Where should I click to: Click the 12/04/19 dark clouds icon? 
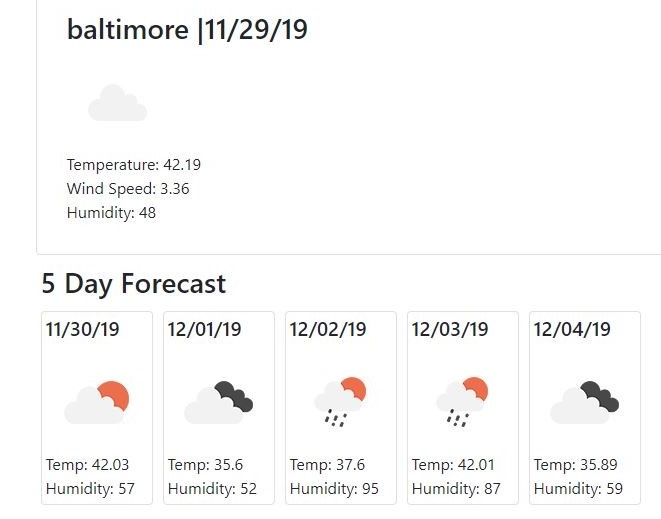tap(584, 402)
